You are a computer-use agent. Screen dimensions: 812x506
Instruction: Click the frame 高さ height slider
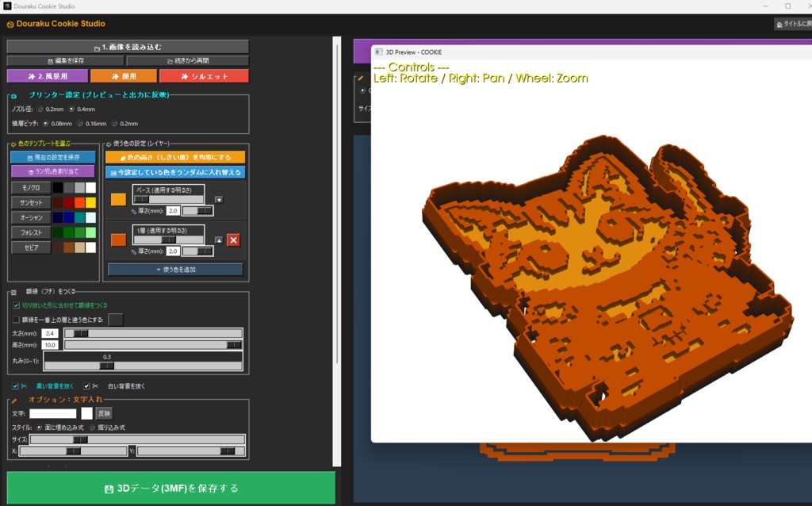[x=153, y=345]
